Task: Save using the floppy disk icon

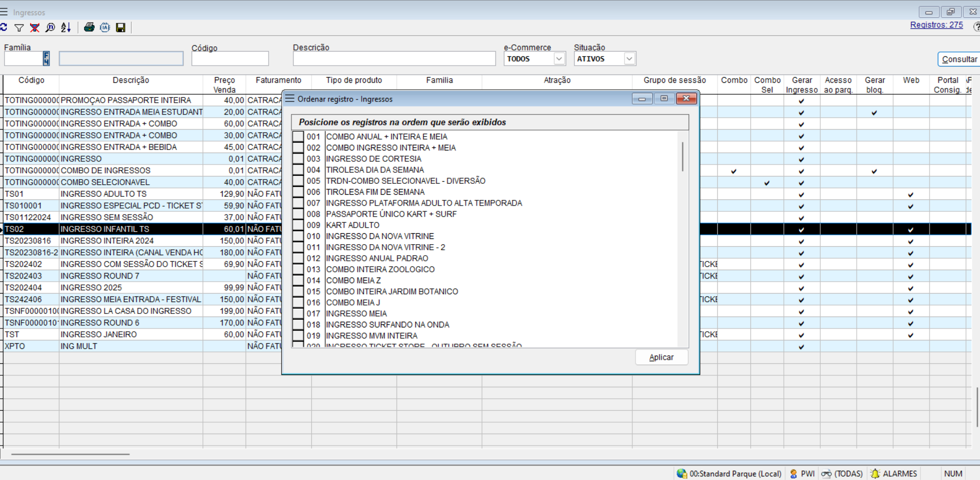Action: (x=121, y=28)
